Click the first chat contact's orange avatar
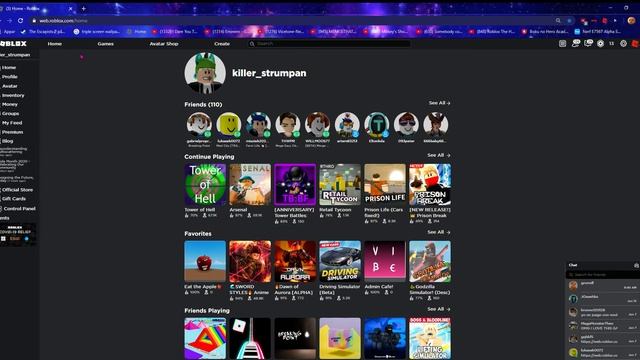 point(573,285)
